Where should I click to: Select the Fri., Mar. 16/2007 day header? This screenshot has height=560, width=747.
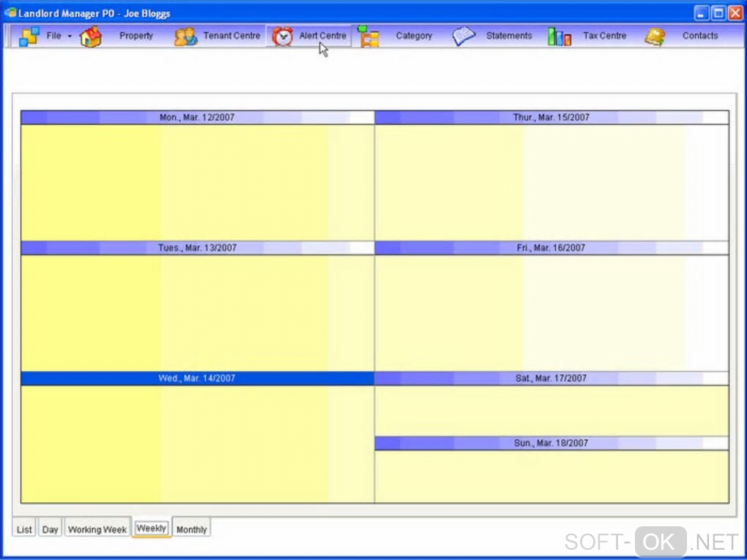click(x=551, y=247)
